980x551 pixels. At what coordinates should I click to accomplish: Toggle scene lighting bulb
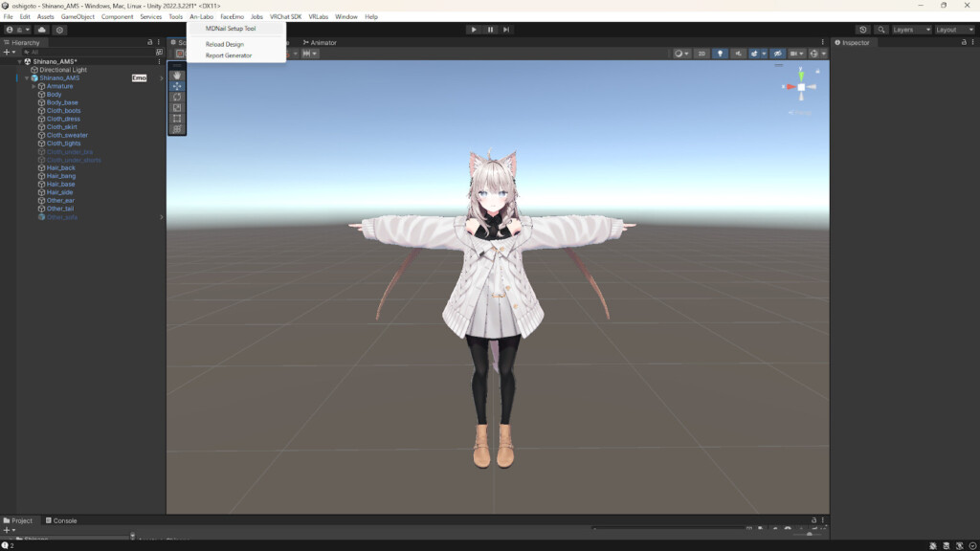(720, 54)
